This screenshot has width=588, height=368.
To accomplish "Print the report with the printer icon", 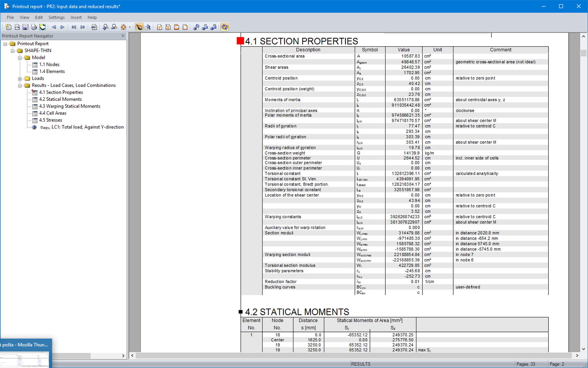I will coord(34,27).
